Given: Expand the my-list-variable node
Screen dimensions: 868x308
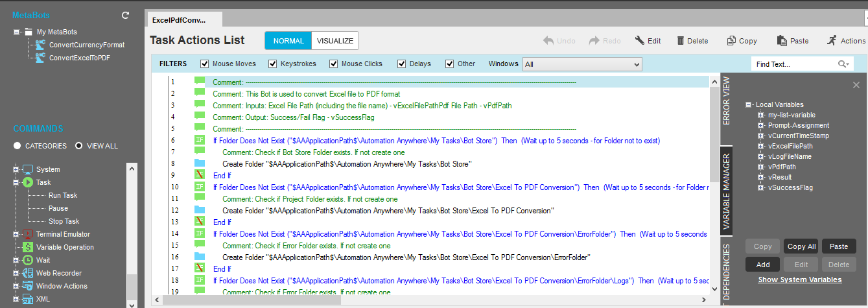Looking at the screenshot, I should 760,115.
